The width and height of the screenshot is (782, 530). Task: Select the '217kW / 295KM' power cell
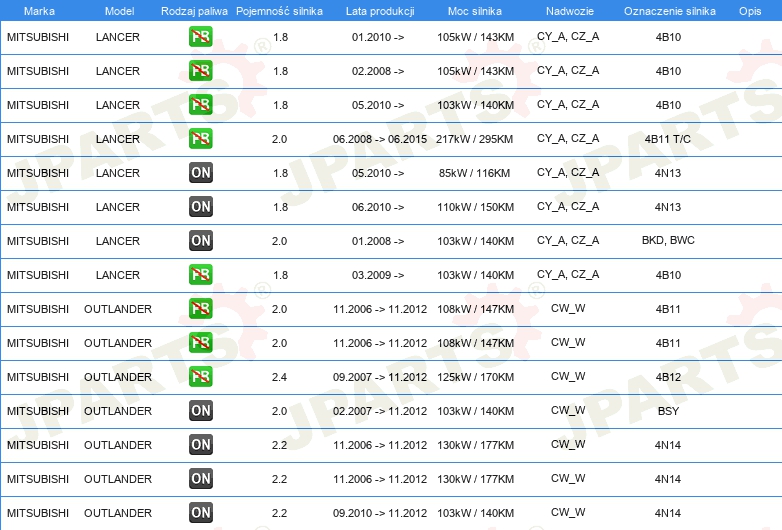475,139
